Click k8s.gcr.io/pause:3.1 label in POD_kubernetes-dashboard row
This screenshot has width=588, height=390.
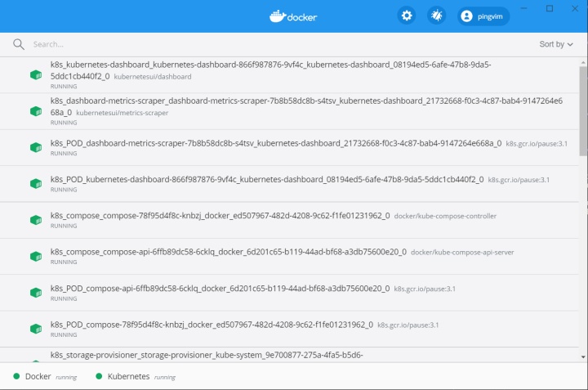(x=519, y=180)
